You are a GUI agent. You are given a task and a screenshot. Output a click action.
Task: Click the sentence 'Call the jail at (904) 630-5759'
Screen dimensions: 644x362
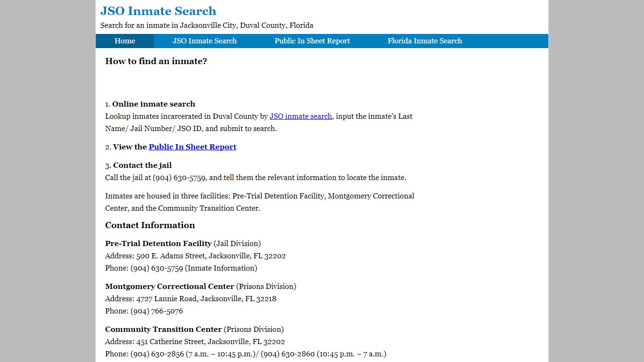pos(256,177)
